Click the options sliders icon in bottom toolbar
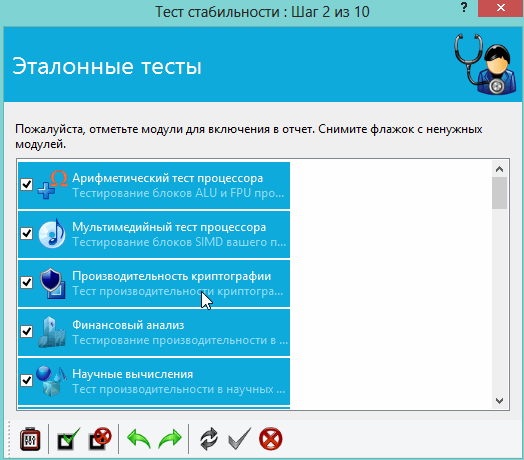 [30, 439]
